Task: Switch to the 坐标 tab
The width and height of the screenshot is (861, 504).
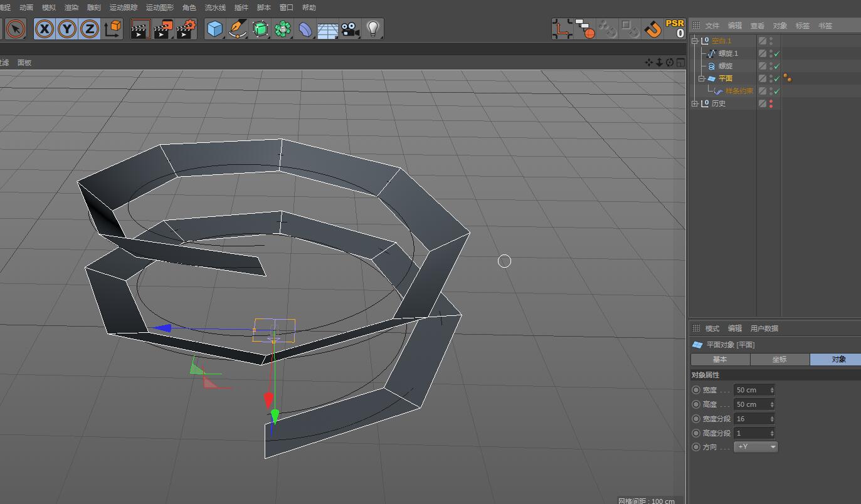Action: pos(779,359)
